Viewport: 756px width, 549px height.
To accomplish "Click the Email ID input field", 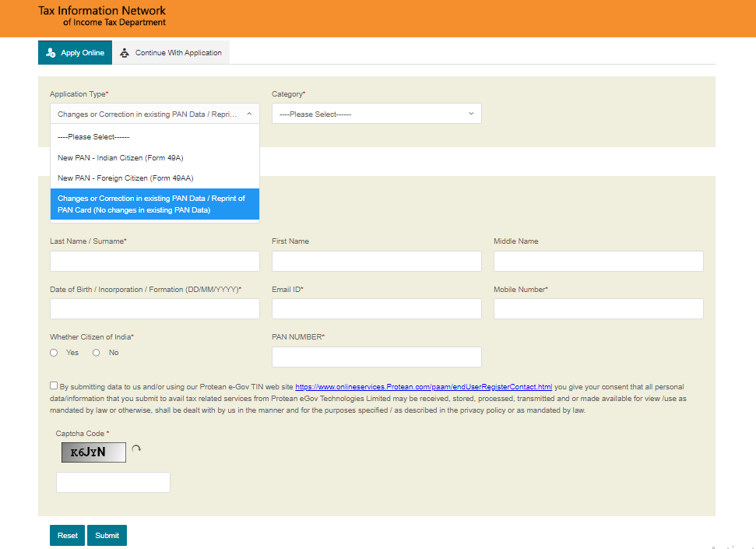I will pos(376,309).
